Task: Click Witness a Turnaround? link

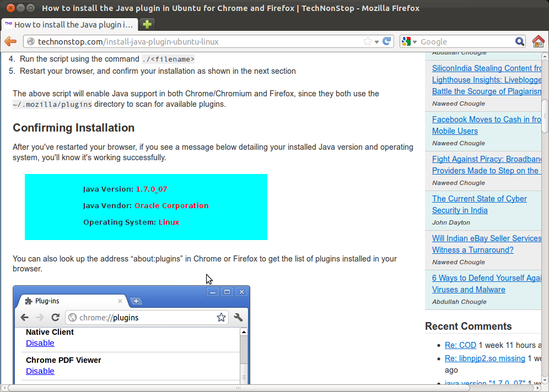Action: tap(473, 249)
